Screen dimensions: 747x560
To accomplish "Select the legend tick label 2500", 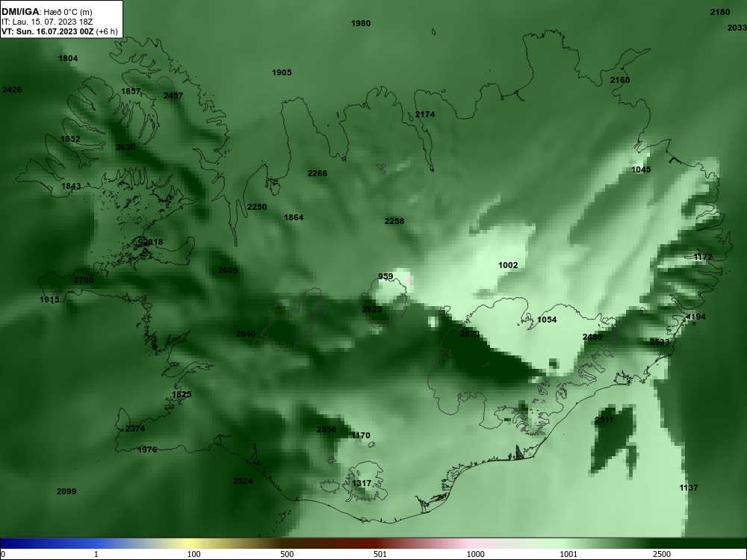I will 662,554.
